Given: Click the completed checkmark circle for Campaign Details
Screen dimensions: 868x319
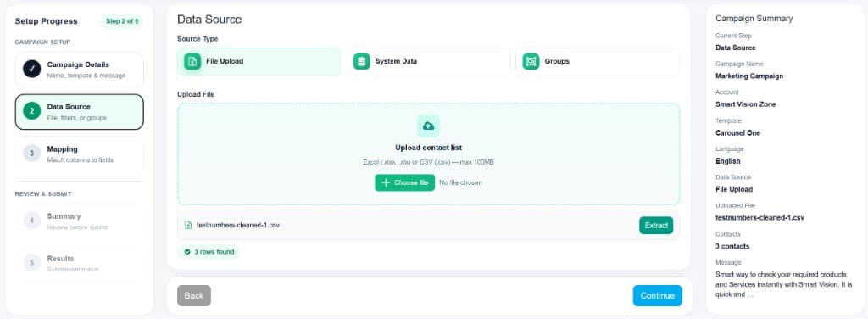Looking at the screenshot, I should 32,70.
